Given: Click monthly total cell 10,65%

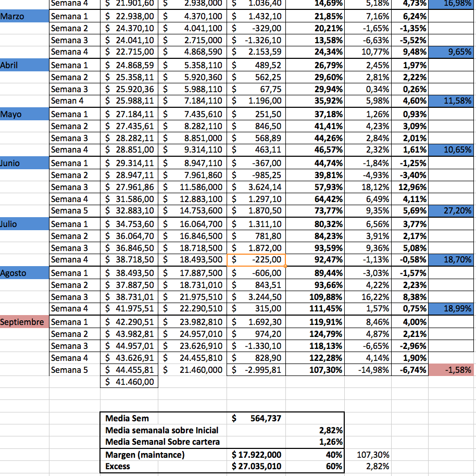Looking at the screenshot, I should click(451, 150).
